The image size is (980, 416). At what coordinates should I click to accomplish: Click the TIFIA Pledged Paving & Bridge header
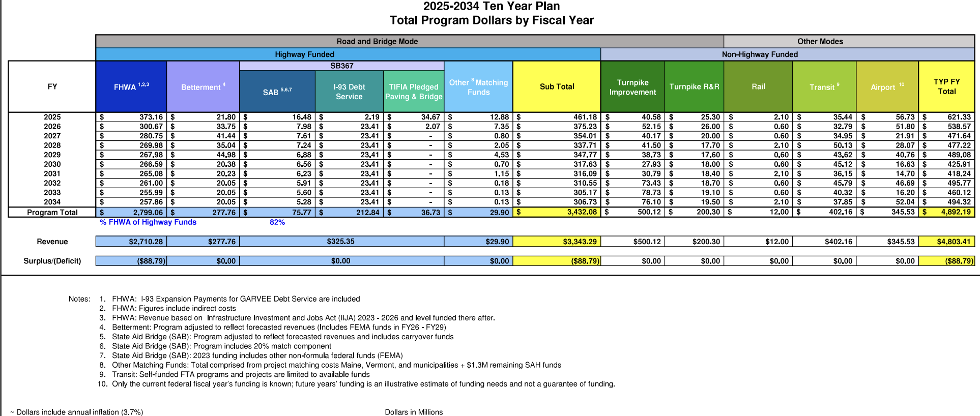(414, 92)
